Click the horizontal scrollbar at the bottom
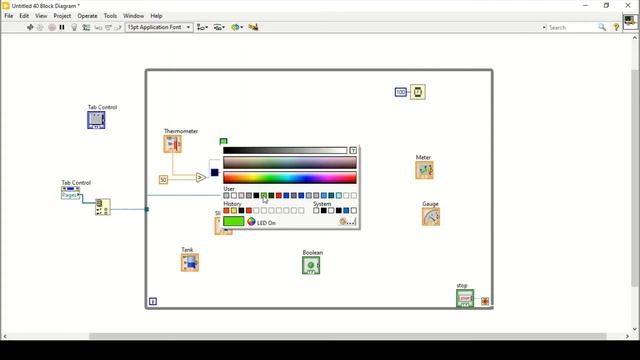The height and width of the screenshot is (360, 640). coord(348,336)
